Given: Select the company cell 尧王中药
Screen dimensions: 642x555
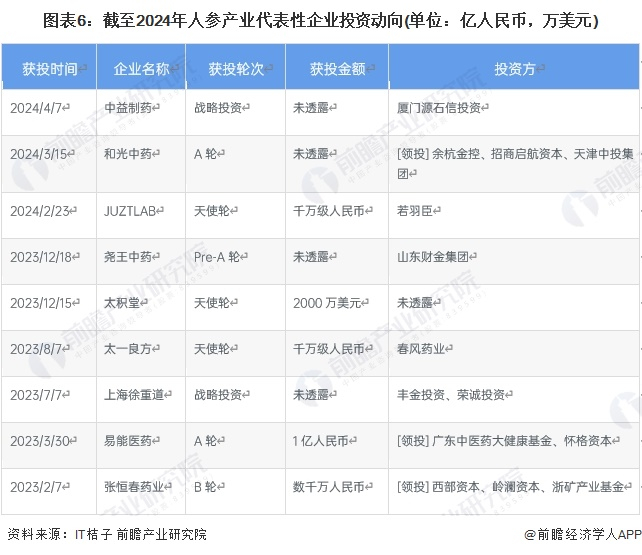Looking at the screenshot, I should 141,261.
